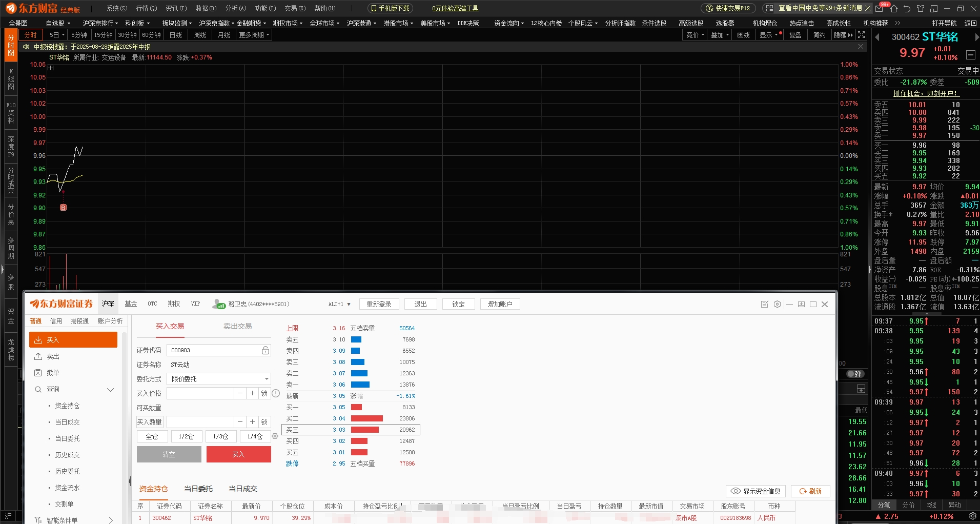Select 日线 chart period tab
This screenshot has height=524, width=980.
pyautogui.click(x=176, y=35)
